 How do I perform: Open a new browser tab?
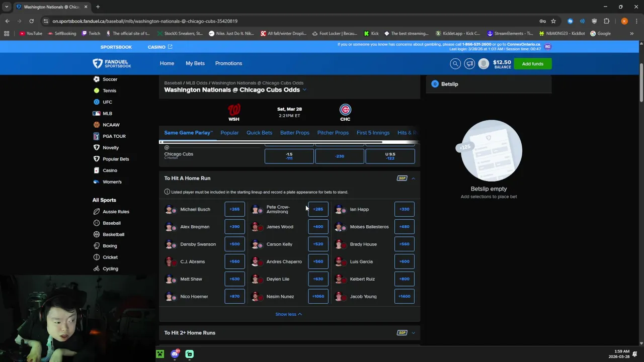(98, 7)
